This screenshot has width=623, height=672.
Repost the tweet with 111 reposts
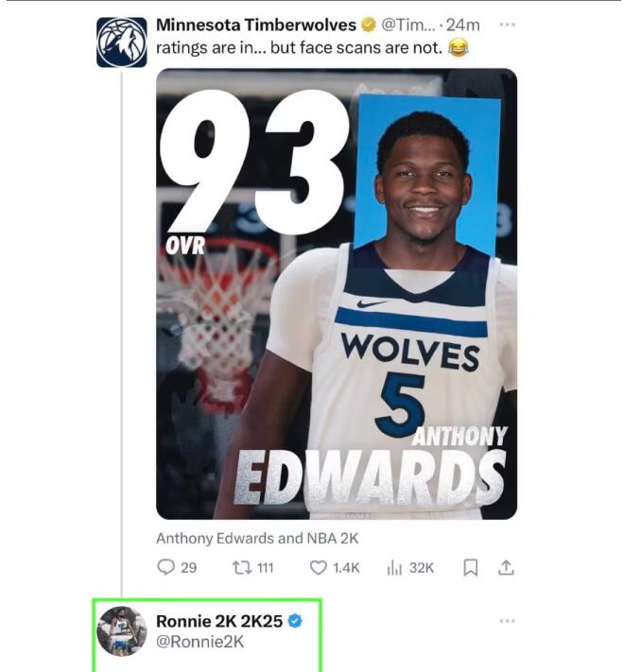tap(240, 568)
